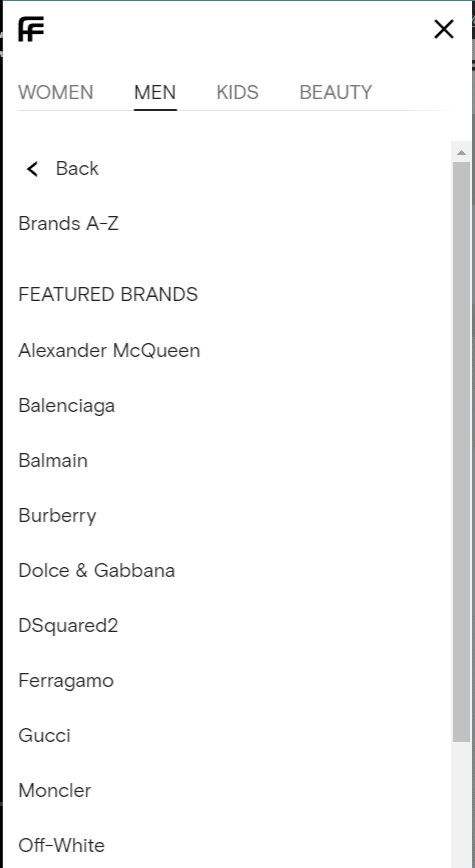Select the MEN tab
475x868 pixels.
coord(155,92)
